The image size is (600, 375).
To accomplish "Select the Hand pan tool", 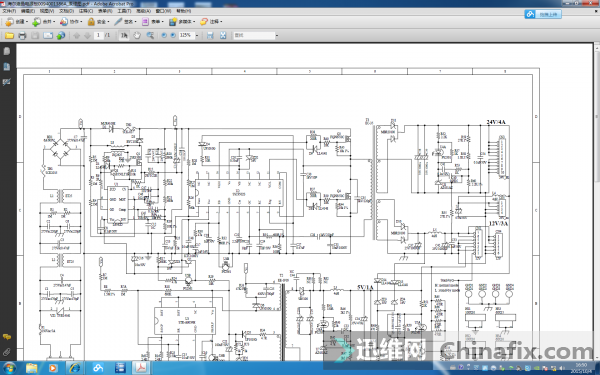I will (137, 36).
